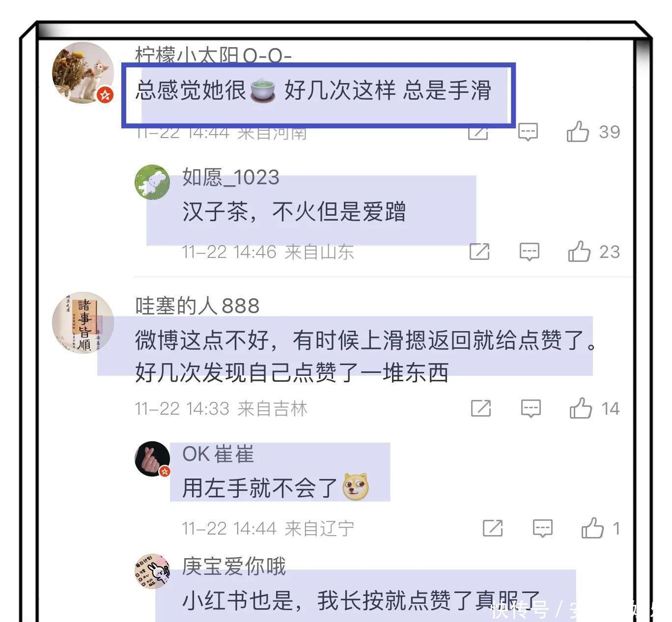Select comment text 汉子茶，不火但是爱蹭
Viewport: 672px width, 622px height.
tap(294, 212)
